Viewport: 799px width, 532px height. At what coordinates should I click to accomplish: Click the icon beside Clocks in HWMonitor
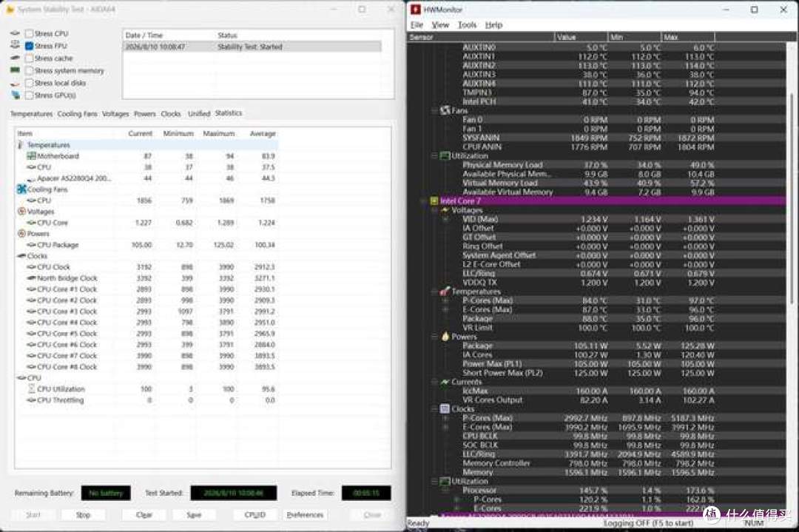[x=445, y=408]
